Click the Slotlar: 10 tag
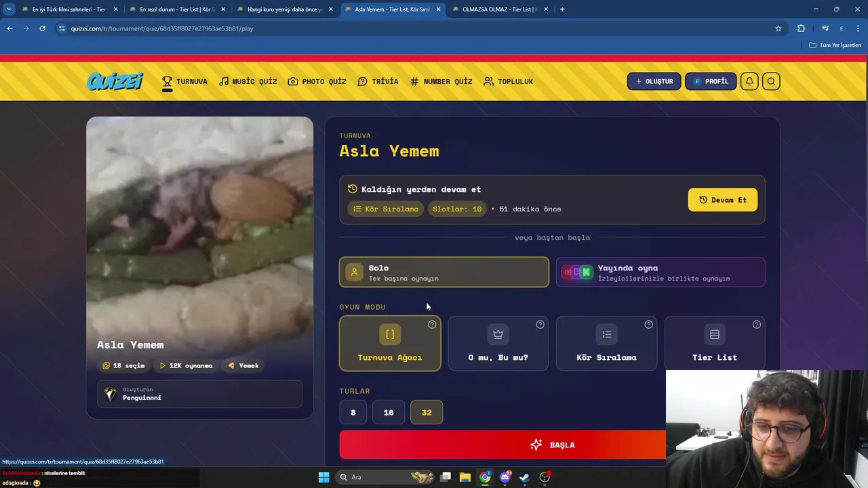The width and height of the screenshot is (868, 488). click(x=457, y=209)
